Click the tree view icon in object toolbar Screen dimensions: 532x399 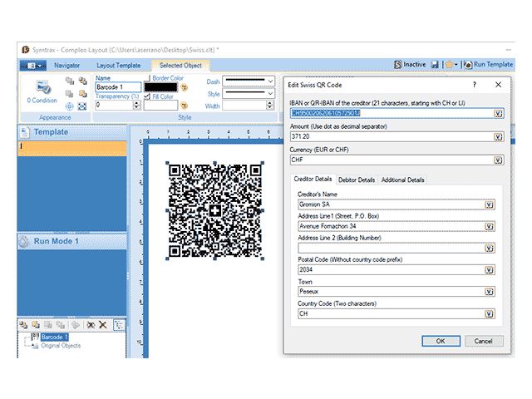[x=119, y=325]
